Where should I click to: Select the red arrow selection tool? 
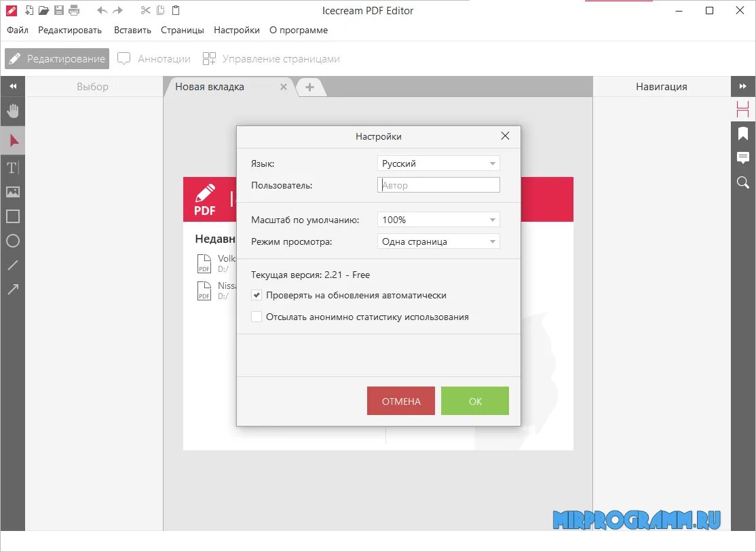coord(14,140)
